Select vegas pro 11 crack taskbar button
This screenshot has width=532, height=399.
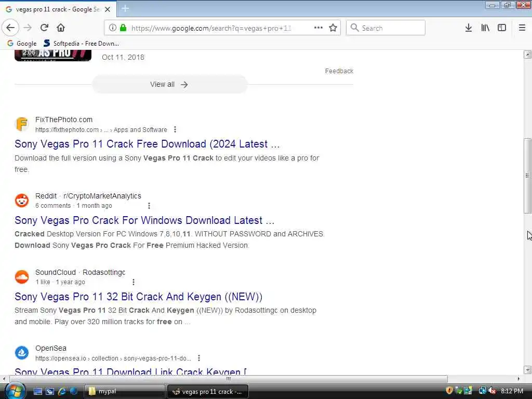click(208, 392)
